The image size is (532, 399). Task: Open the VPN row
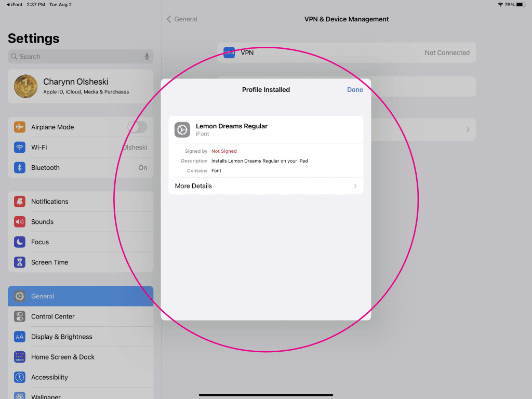(x=347, y=52)
